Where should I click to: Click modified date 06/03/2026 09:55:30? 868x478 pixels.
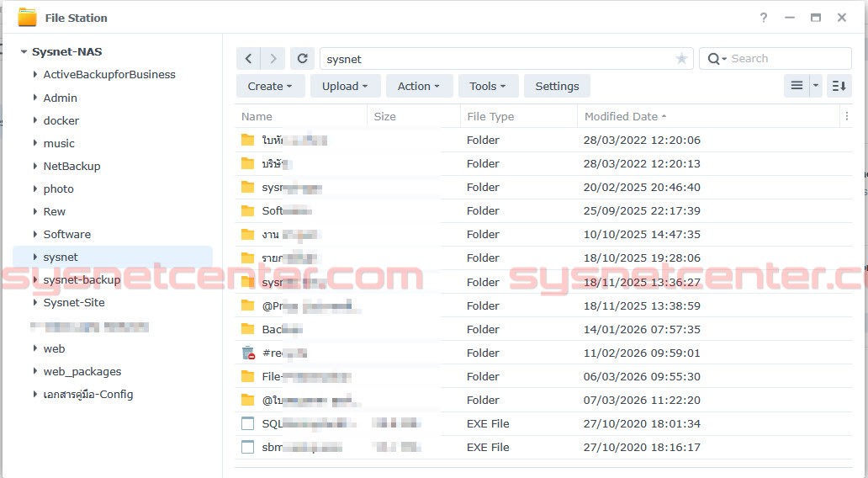642,377
